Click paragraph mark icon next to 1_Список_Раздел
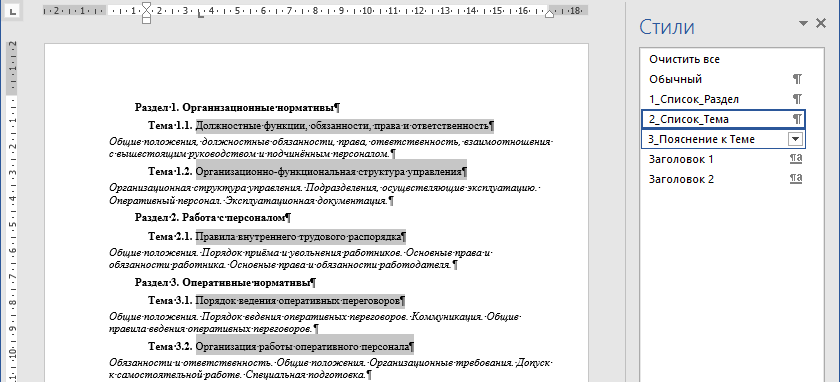 797,99
